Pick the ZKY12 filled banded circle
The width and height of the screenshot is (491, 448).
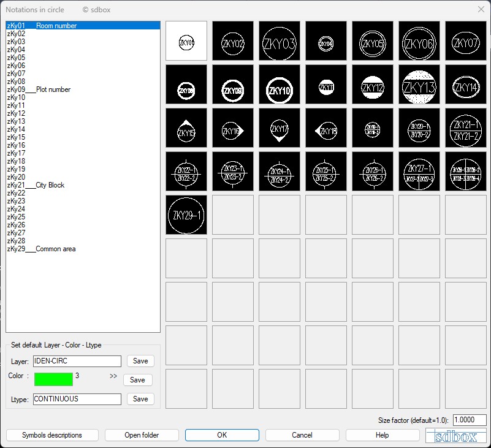click(x=373, y=84)
